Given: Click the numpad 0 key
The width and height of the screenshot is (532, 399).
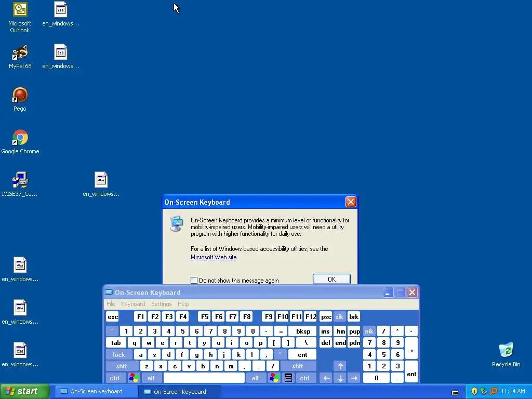Looking at the screenshot, I should pos(376,378).
